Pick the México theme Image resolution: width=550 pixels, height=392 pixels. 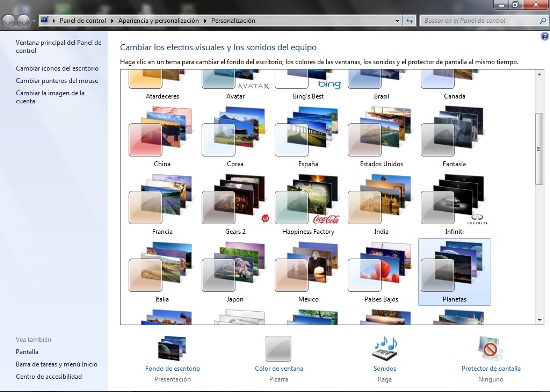pos(308,272)
